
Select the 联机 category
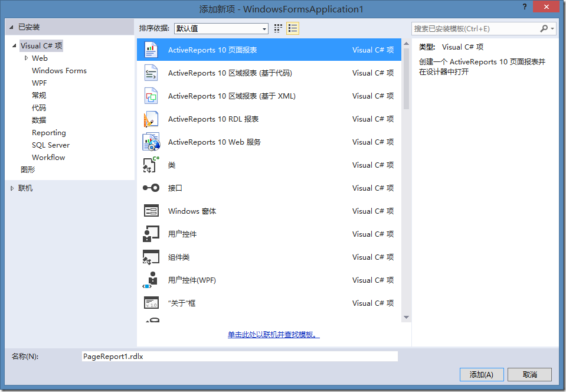click(x=25, y=188)
